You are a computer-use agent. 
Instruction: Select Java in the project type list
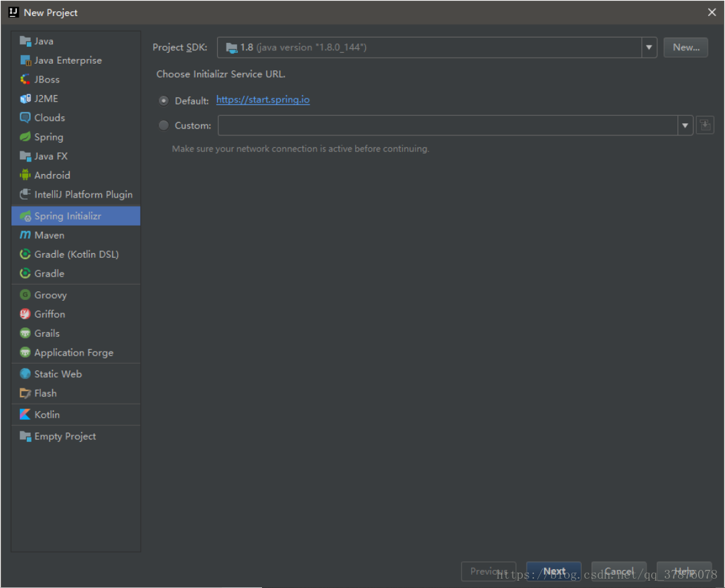(76, 41)
